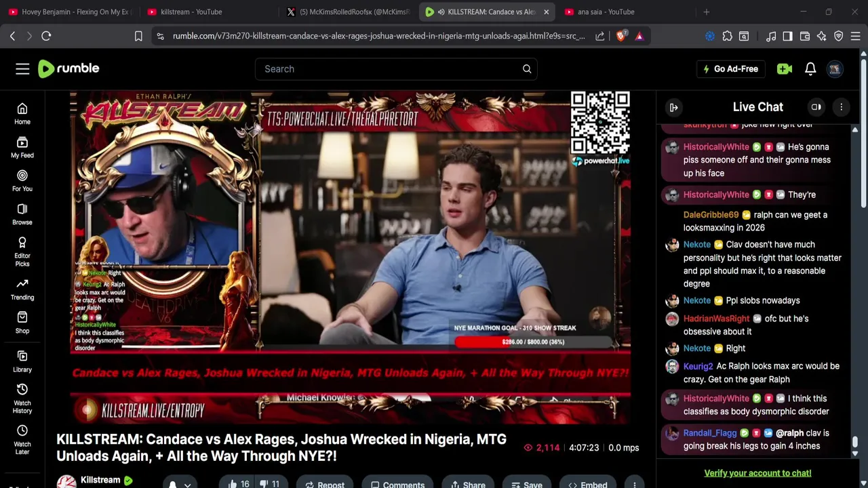Open the notifications bell
Screen dimensions: 868x488
[810, 68]
